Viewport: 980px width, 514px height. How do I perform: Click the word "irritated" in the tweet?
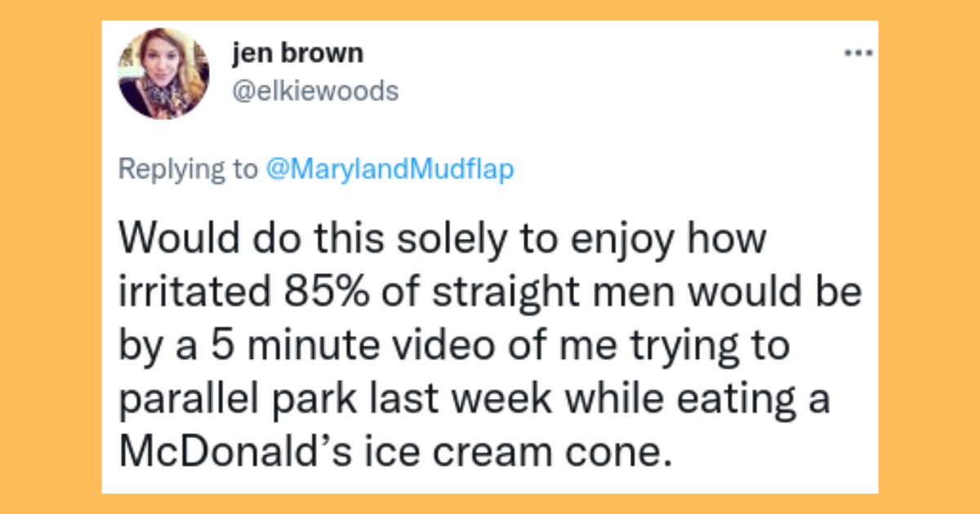[x=182, y=293]
